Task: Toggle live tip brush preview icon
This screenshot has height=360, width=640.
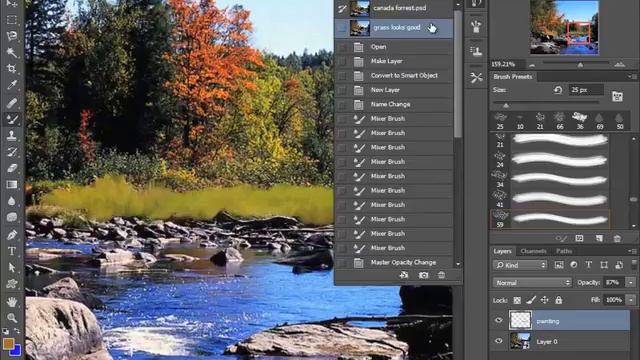Action: pos(561,238)
